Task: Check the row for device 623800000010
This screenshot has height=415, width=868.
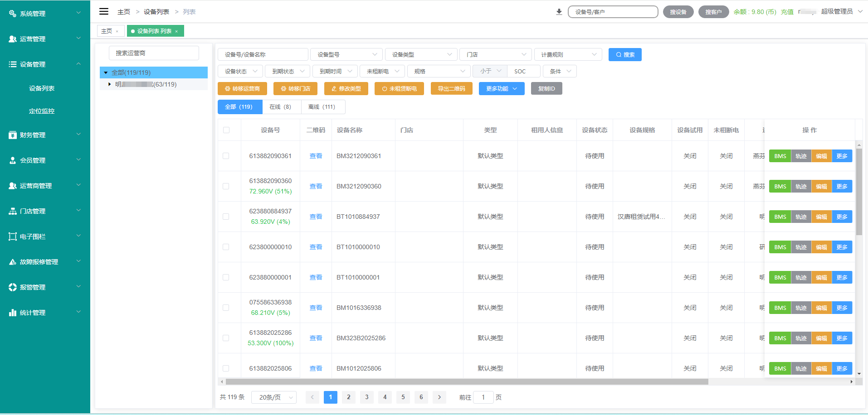Action: coord(226,247)
